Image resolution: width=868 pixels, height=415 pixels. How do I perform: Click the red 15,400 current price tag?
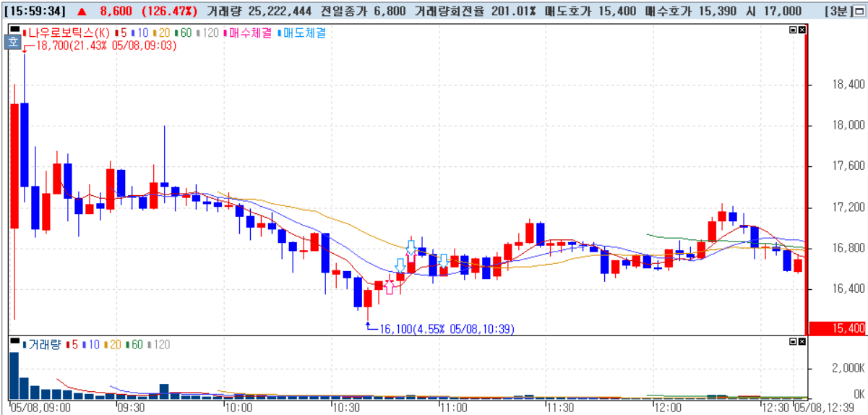pyautogui.click(x=838, y=328)
